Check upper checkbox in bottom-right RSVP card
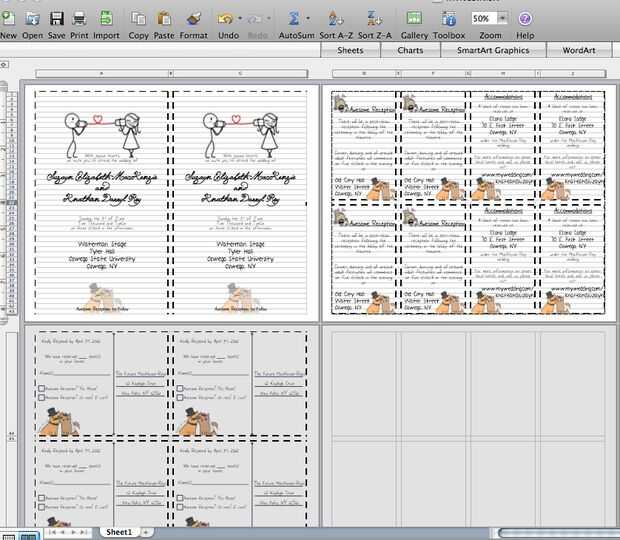 pyautogui.click(x=180, y=498)
